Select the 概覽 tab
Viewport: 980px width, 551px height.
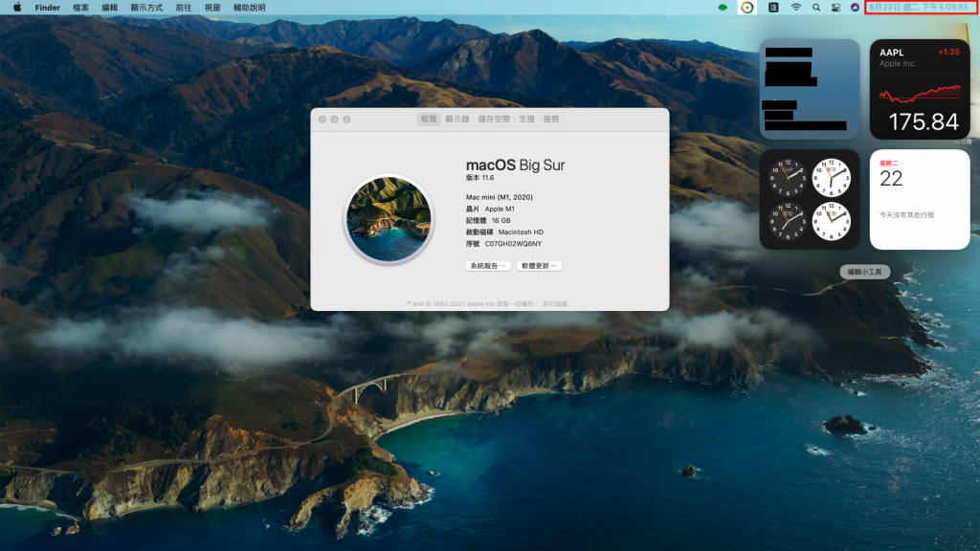point(429,119)
